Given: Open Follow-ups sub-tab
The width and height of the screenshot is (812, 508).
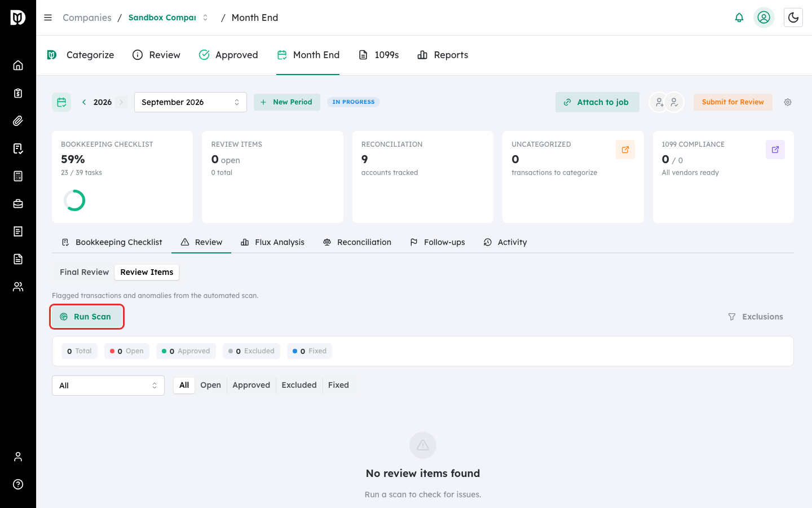Looking at the screenshot, I should click(438, 242).
